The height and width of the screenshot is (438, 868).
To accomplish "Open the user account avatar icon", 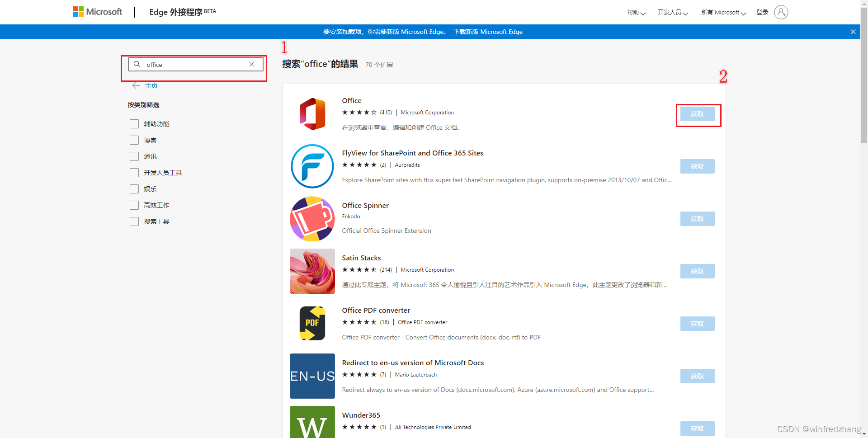I will tap(781, 12).
